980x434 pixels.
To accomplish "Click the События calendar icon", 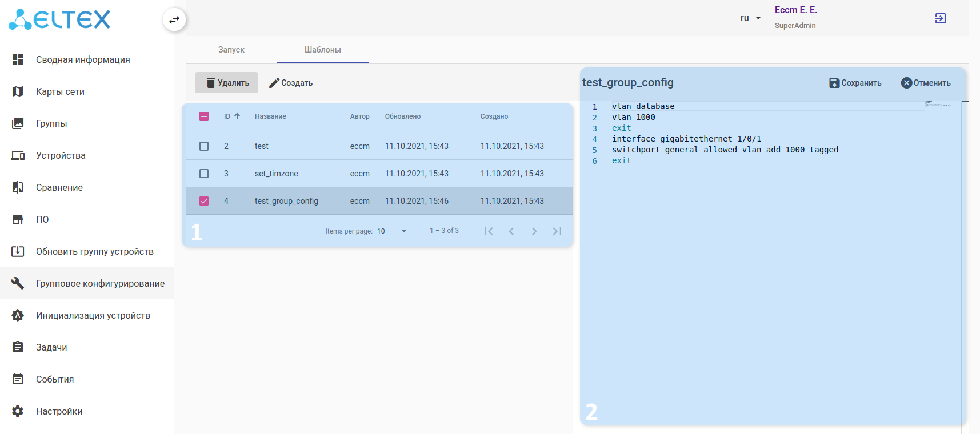I will (x=18, y=379).
